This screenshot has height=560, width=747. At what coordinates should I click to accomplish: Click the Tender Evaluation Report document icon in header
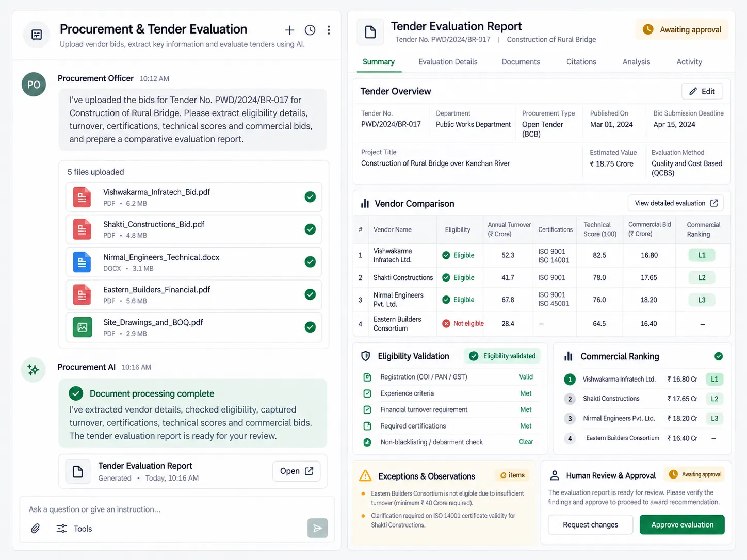point(370,32)
